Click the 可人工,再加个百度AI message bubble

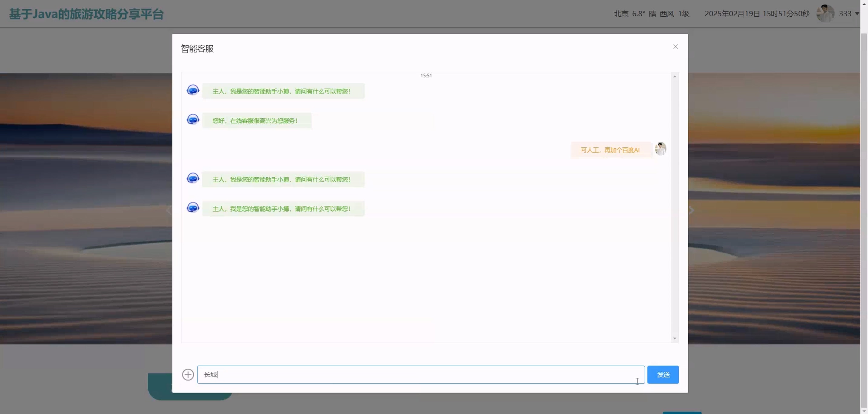610,150
